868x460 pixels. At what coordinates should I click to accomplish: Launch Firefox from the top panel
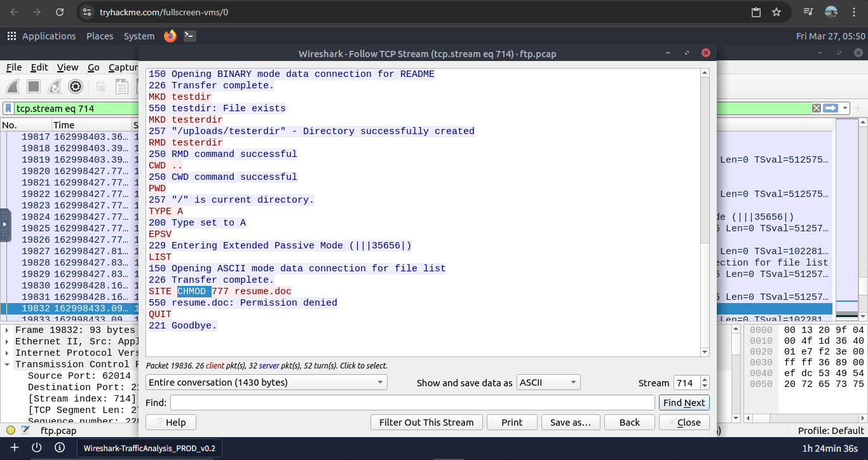click(x=170, y=36)
